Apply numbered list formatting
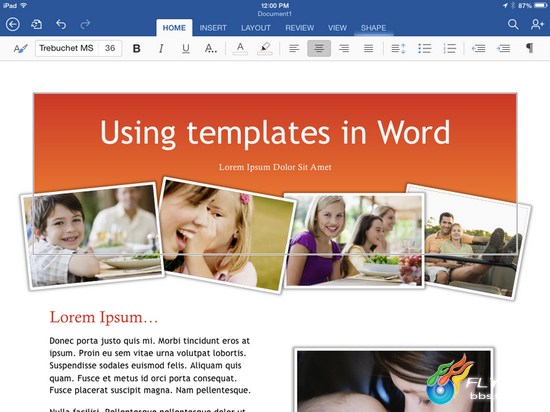 tap(449, 48)
